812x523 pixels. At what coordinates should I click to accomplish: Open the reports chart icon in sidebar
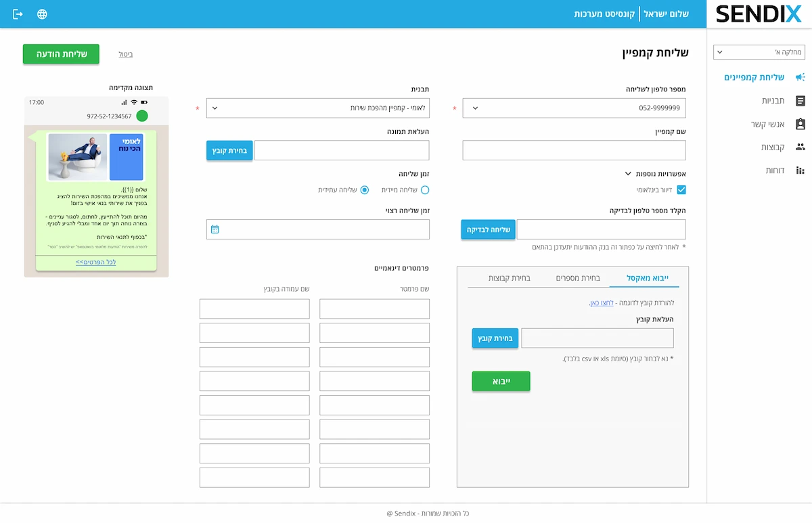click(x=800, y=170)
